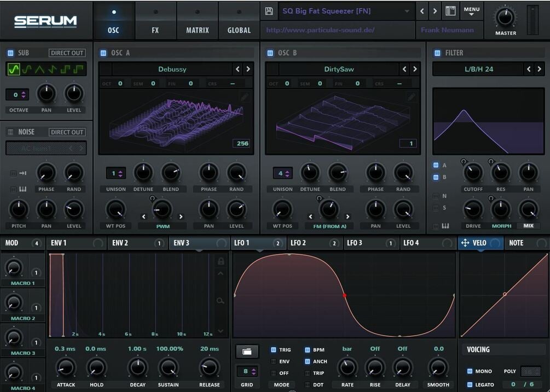Switch to the GLOBAL tab
Image resolution: width=550 pixels, height=392 pixels.
pos(239,21)
